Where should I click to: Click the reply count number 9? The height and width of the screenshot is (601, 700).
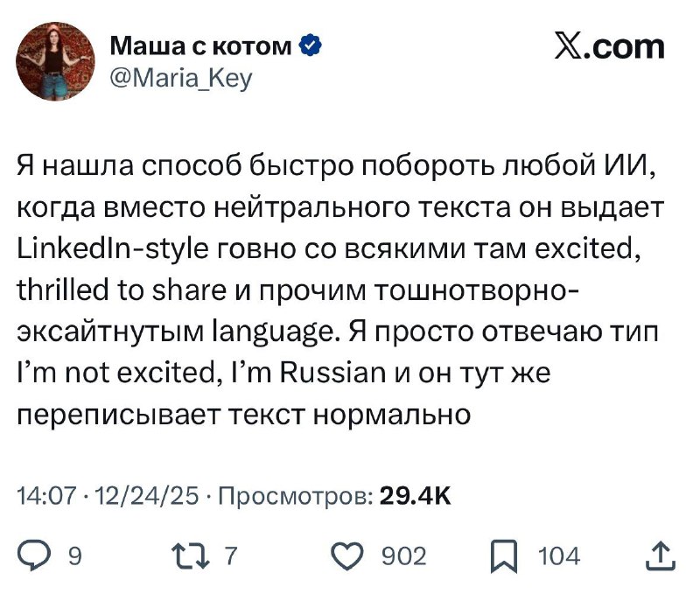(74, 556)
